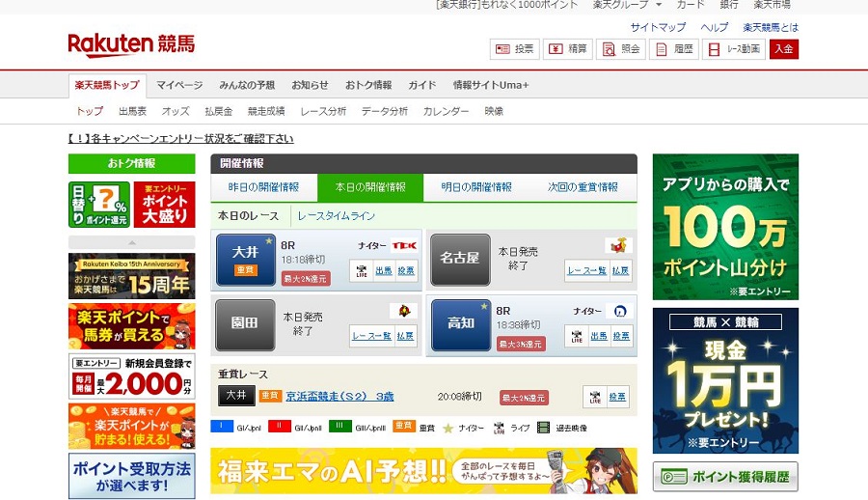Open レース一覧 link for 名古屋

click(586, 271)
